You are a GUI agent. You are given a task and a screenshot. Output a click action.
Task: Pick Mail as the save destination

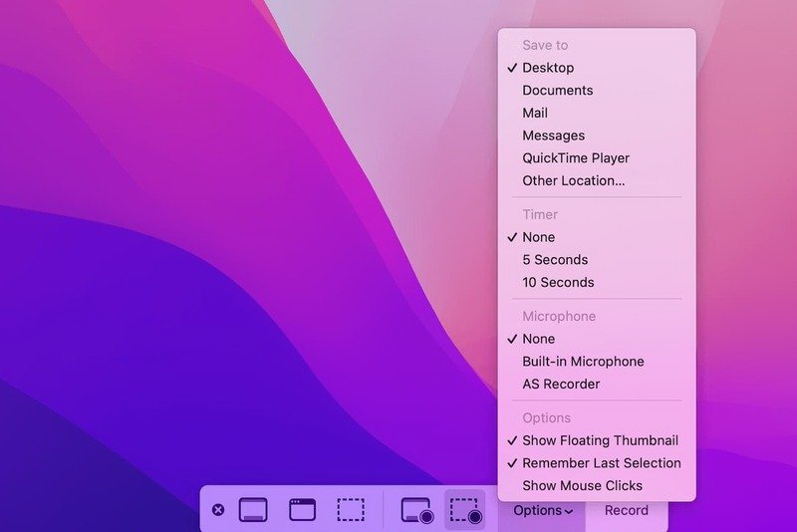(535, 114)
